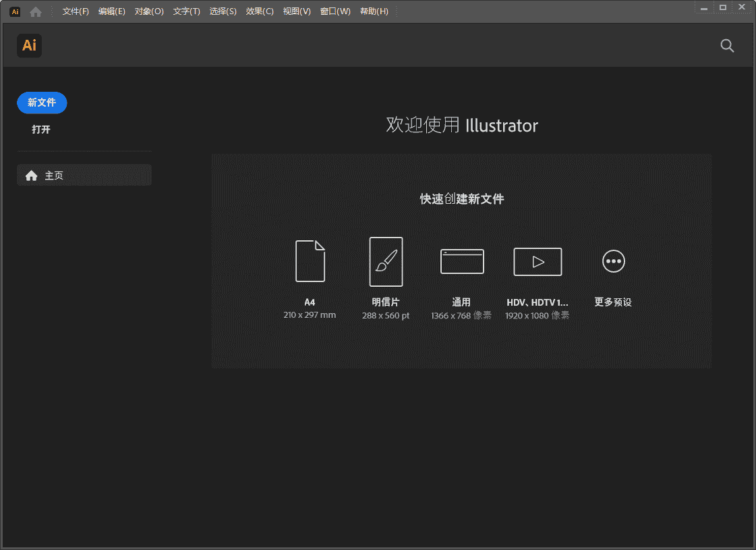This screenshot has height=550, width=756.
Task: Open 更多预设 via the ellipsis icon
Action: 613,262
